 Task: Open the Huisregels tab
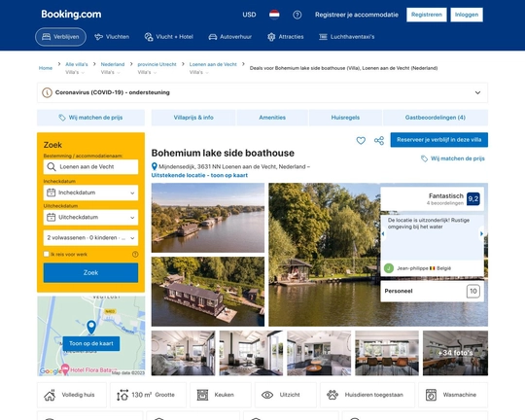[345, 118]
